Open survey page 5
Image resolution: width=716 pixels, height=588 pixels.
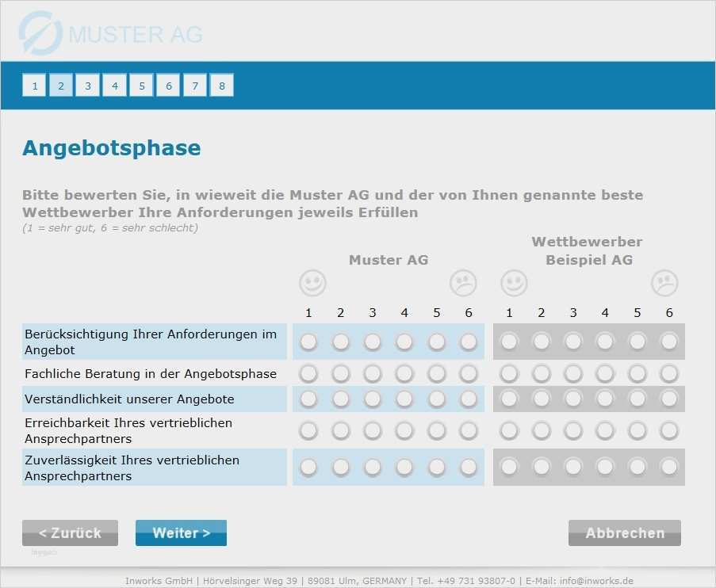tap(141, 86)
